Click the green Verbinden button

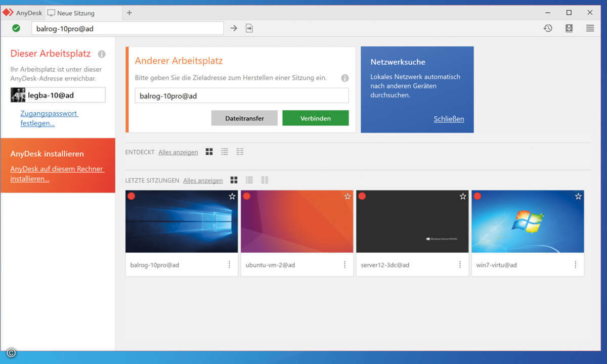316,118
